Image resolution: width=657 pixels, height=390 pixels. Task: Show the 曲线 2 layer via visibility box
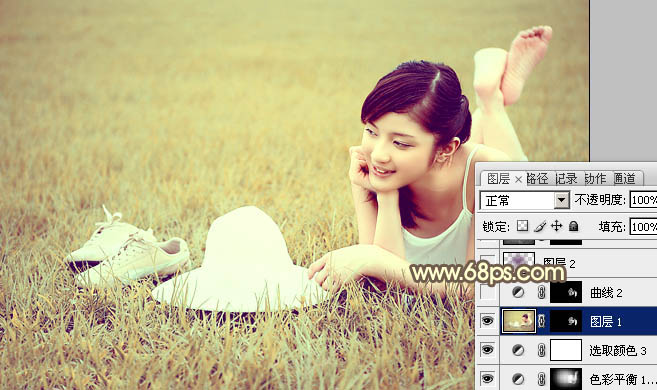click(x=487, y=292)
